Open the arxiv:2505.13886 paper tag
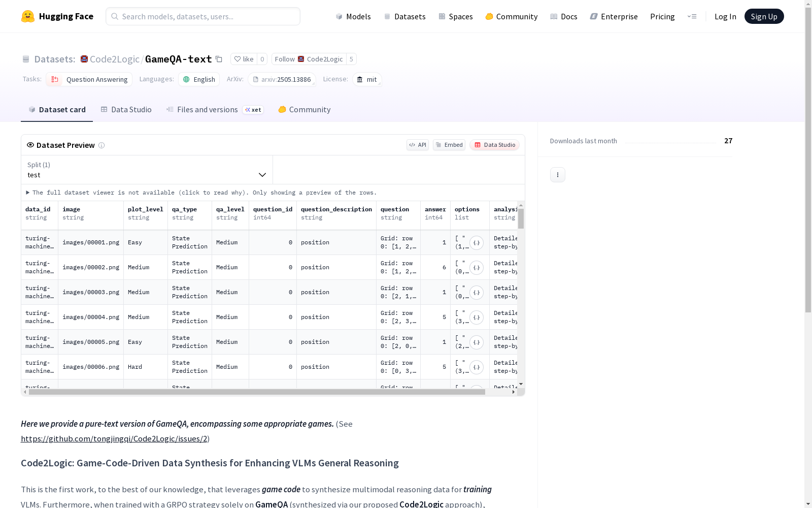This screenshot has width=812, height=508. 282,79
